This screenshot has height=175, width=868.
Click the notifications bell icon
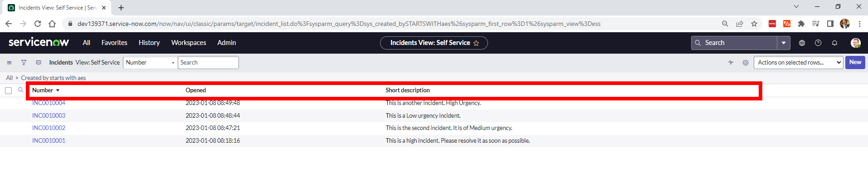[834, 43]
